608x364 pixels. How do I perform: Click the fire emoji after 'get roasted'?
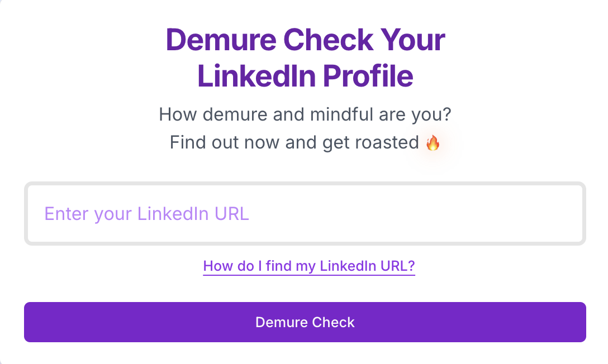click(x=433, y=143)
